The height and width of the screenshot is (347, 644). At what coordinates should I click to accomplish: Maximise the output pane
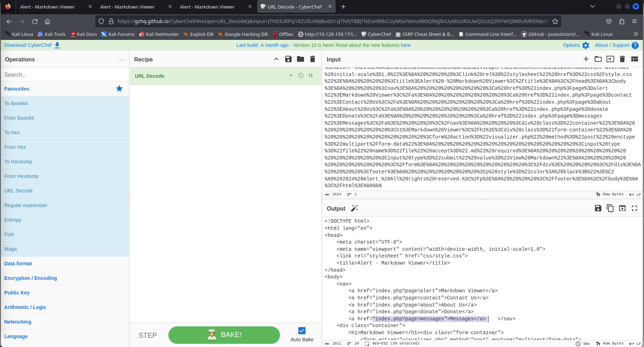[634, 208]
